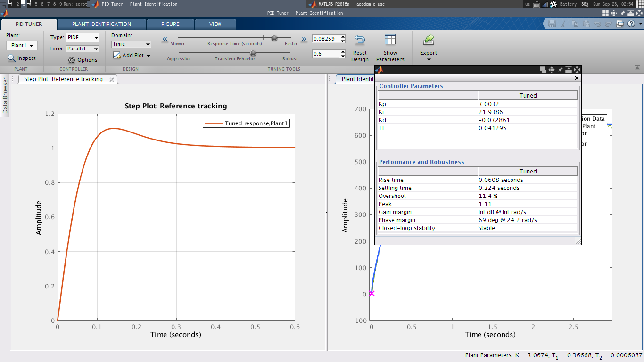The image size is (644, 362).
Task: Click the Slack tray icon
Action: 553,4
